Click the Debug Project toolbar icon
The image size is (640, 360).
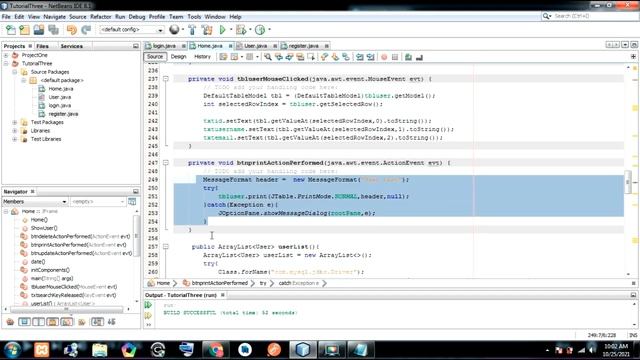[x=241, y=30]
